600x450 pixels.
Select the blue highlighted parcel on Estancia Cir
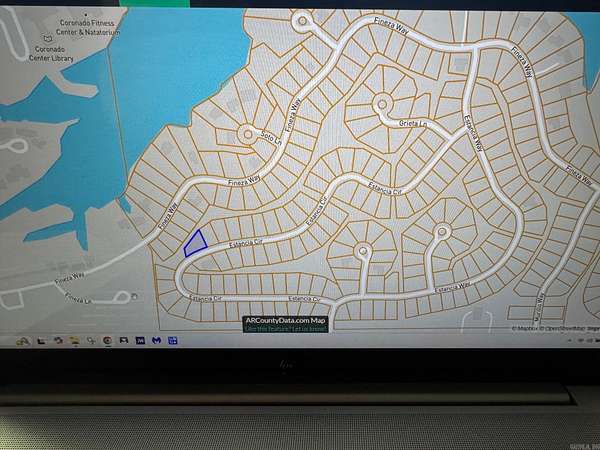point(194,244)
